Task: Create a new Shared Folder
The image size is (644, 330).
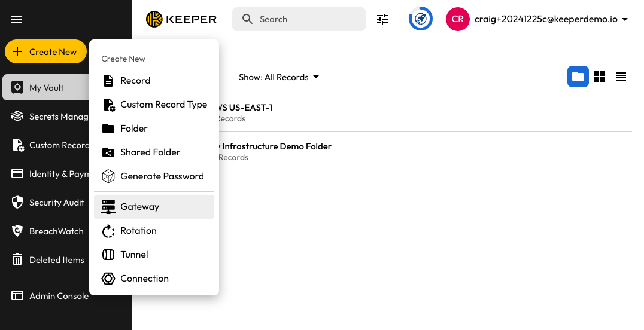Action: 150,152
